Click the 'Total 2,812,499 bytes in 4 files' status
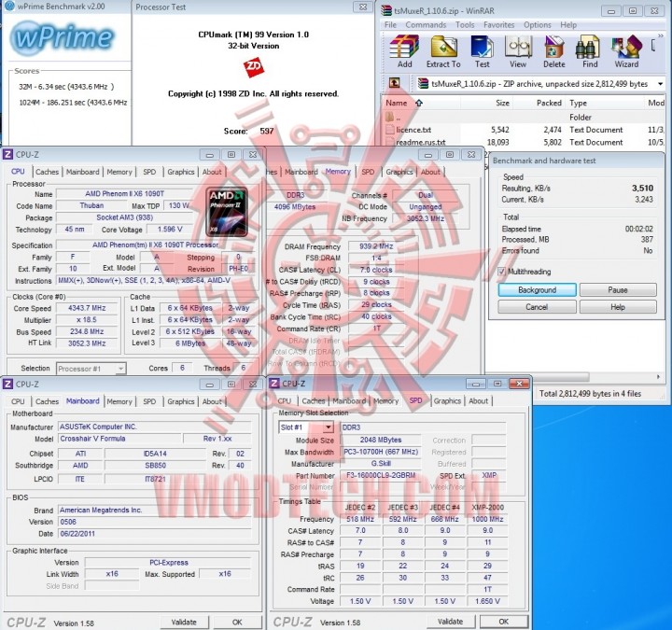 pos(590,394)
